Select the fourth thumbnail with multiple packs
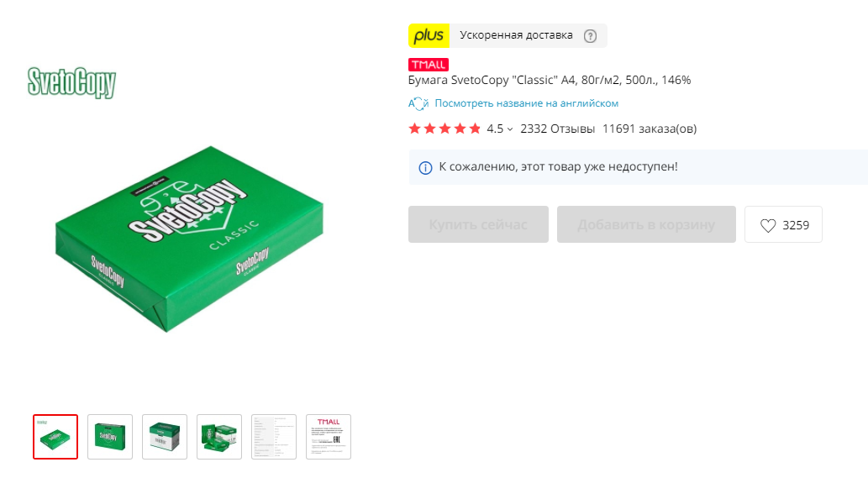868x478 pixels. [219, 437]
